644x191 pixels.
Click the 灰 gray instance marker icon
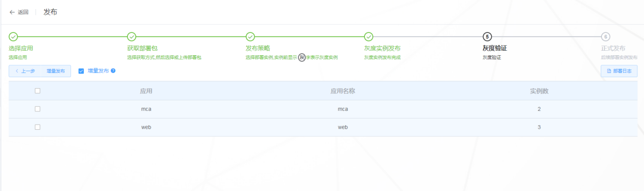(x=301, y=57)
